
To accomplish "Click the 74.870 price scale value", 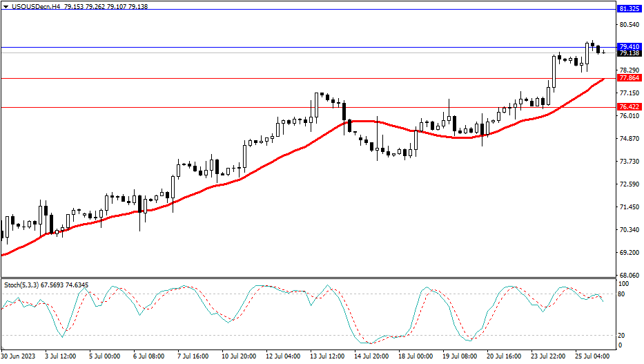I will [x=629, y=139].
